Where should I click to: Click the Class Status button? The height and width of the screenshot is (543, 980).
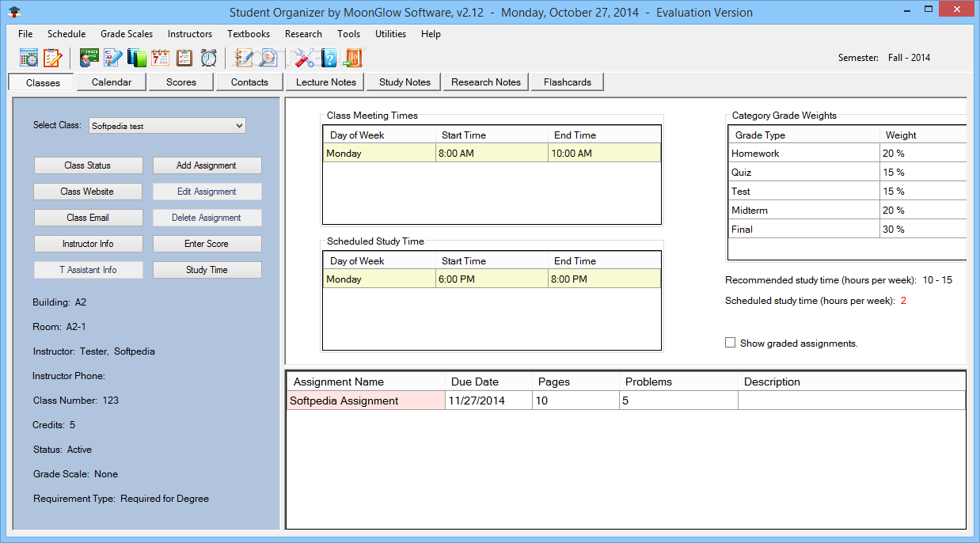coord(88,165)
